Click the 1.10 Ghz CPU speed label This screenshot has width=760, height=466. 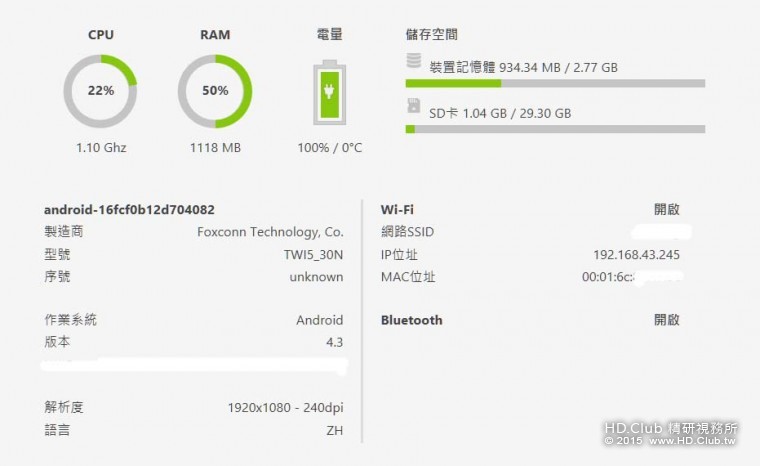[x=101, y=148]
